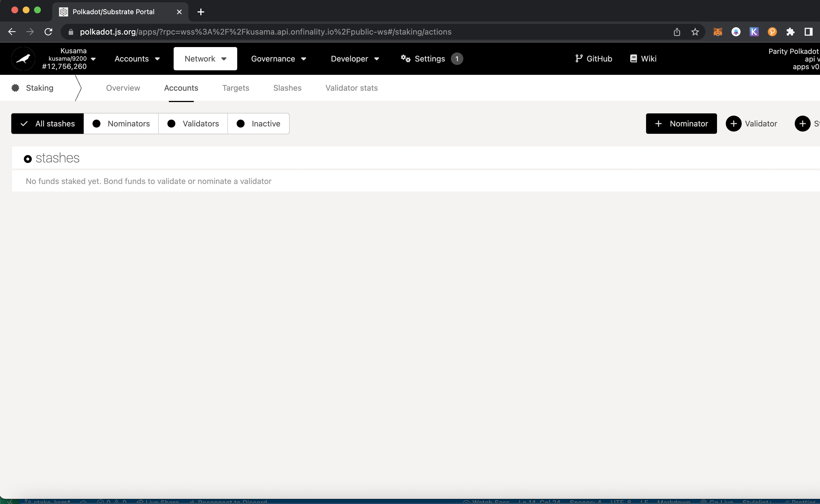The height and width of the screenshot is (504, 820).
Task: Open the MetaMask fox extension icon
Action: pos(718,32)
